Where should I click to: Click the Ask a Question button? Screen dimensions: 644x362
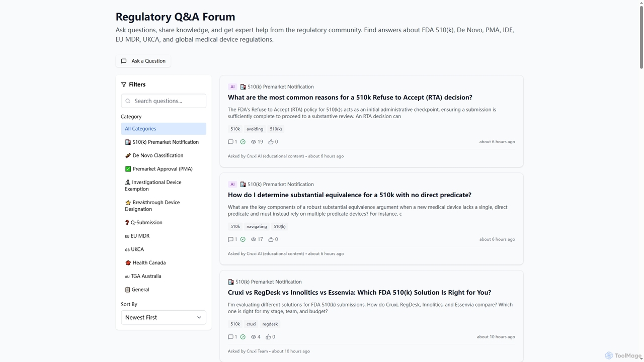(x=143, y=61)
